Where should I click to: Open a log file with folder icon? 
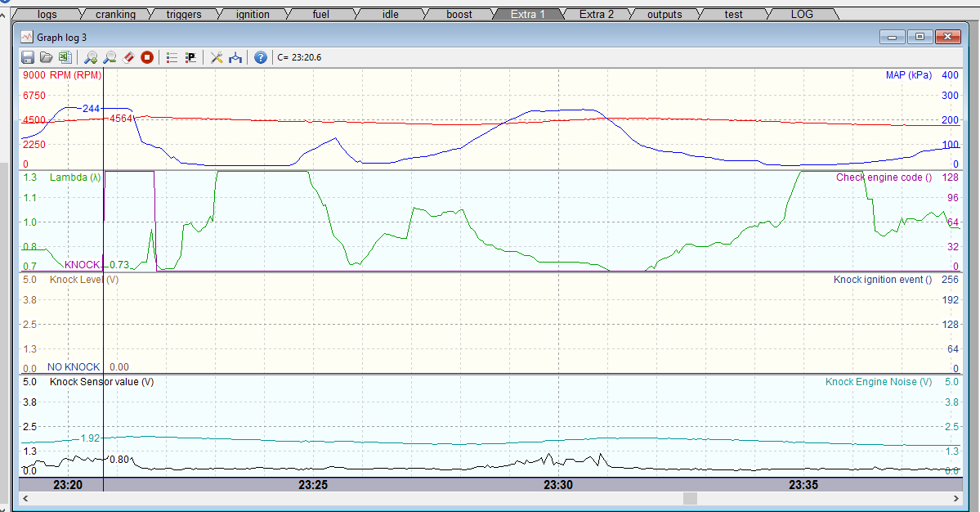point(47,57)
